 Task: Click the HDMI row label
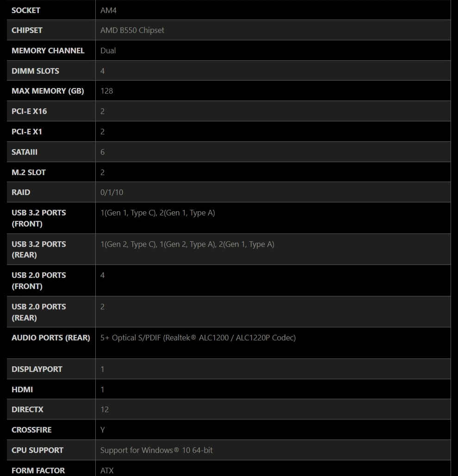(x=22, y=389)
